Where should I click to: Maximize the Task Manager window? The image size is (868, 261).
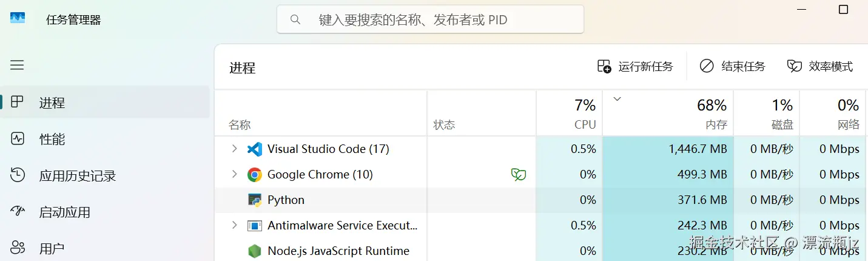pos(843,10)
